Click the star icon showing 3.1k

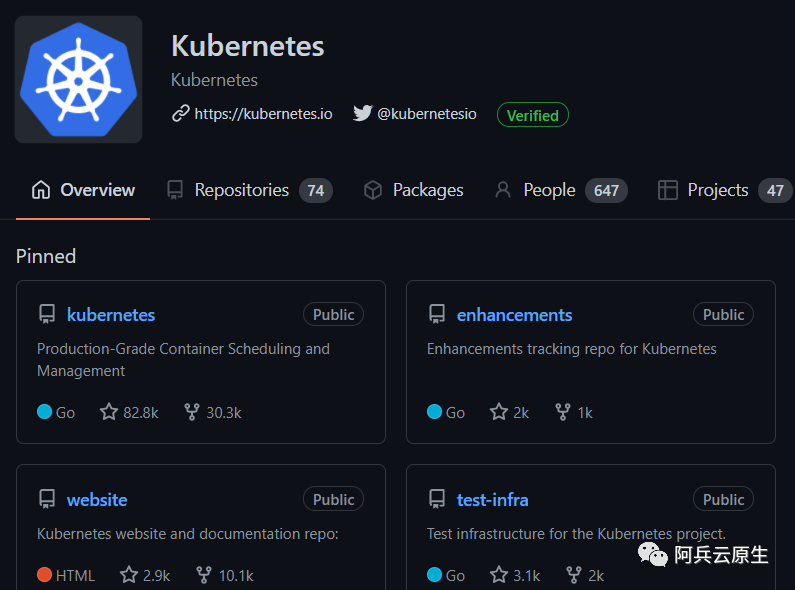[499, 575]
